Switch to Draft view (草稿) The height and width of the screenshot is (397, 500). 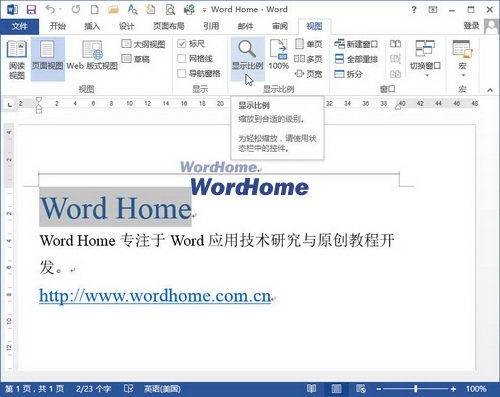tap(136, 59)
